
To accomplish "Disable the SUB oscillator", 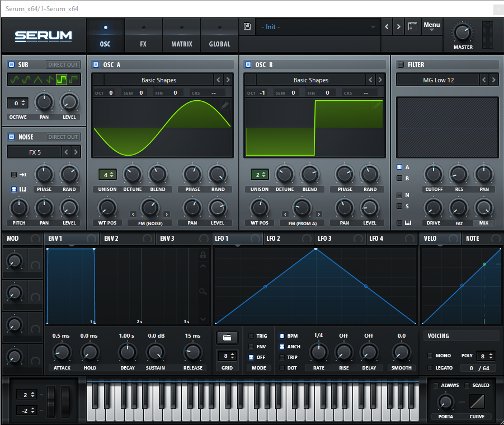I will [x=12, y=64].
